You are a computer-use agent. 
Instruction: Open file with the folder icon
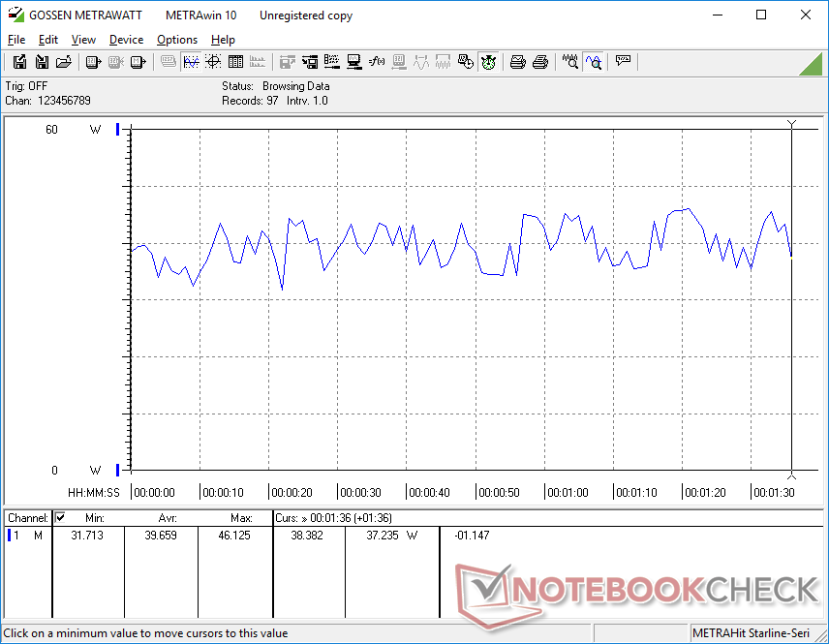tap(64, 62)
